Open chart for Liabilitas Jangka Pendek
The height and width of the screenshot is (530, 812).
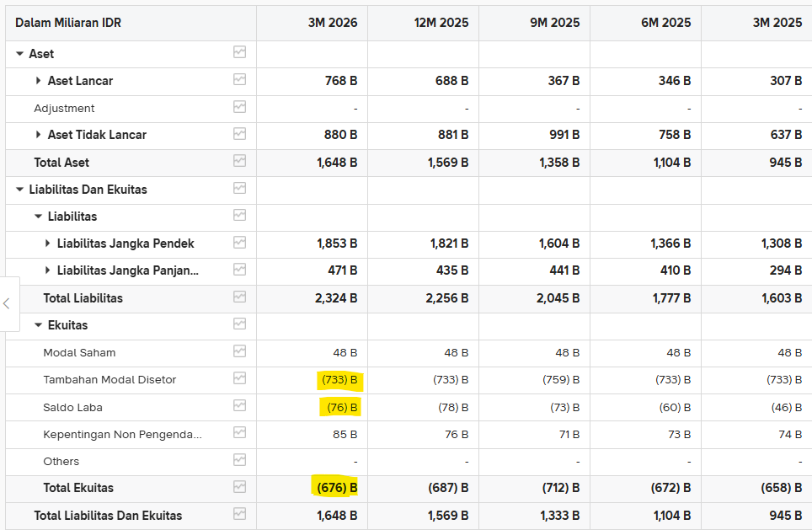(x=239, y=243)
